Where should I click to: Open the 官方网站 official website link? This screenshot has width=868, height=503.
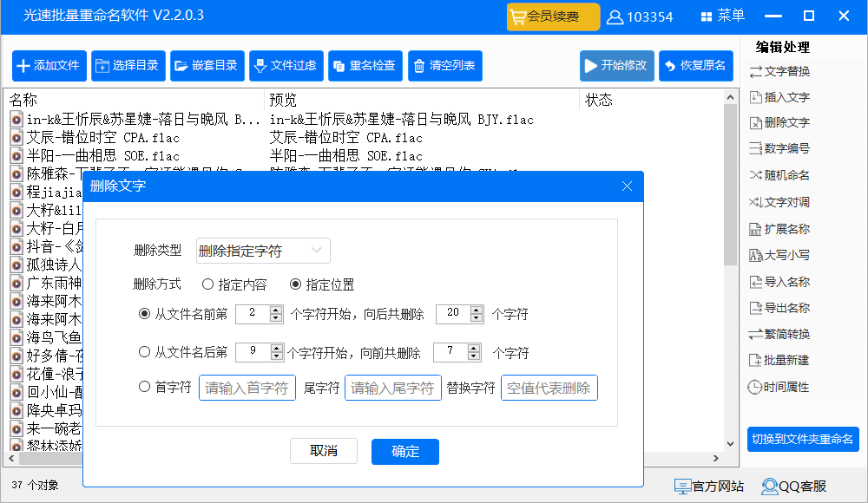[x=709, y=487]
